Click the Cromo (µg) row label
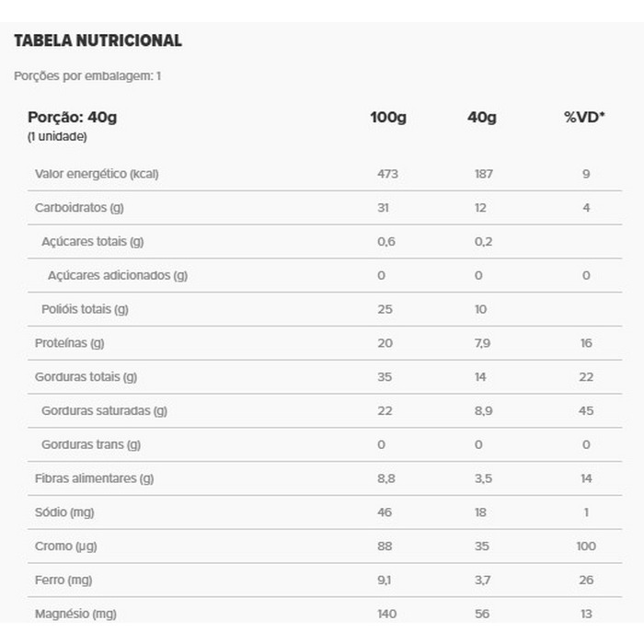 coord(65,546)
